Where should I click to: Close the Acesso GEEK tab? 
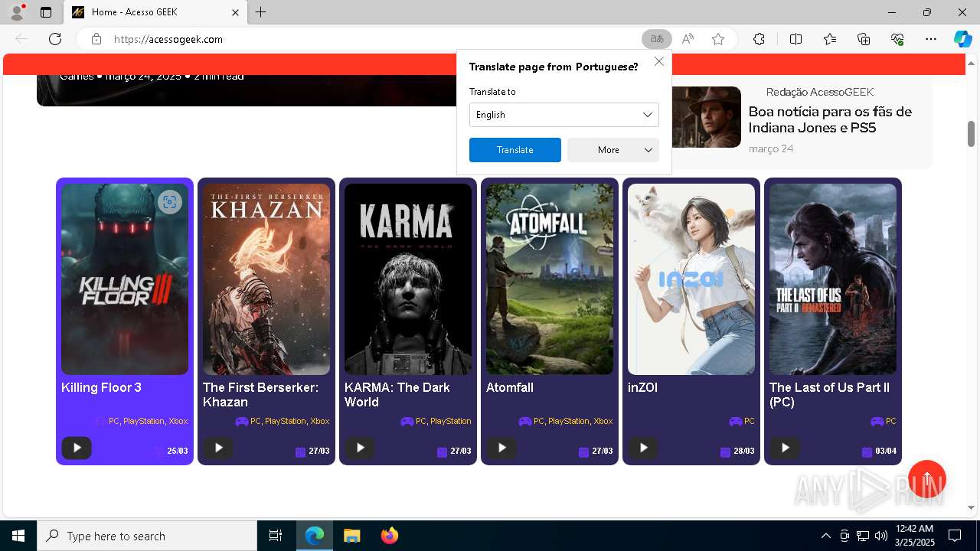pos(235,12)
